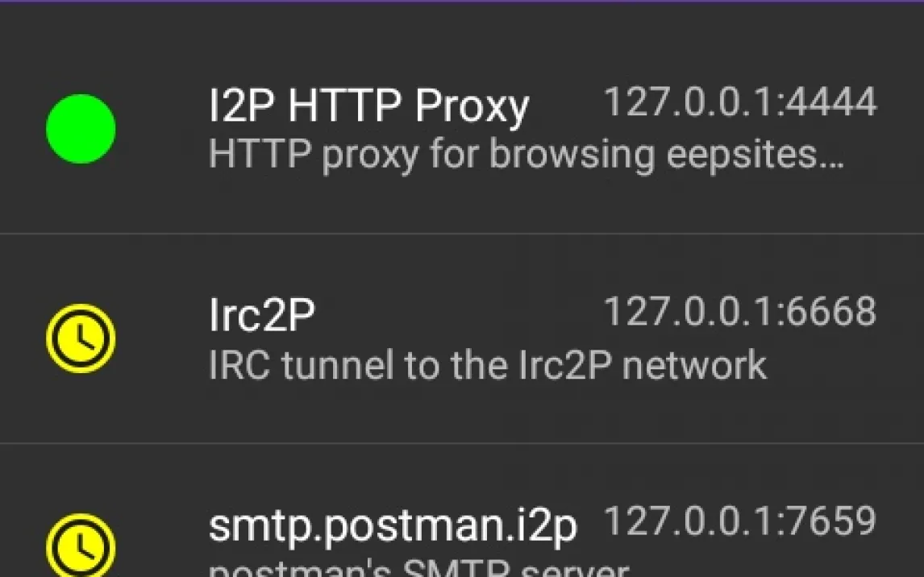Image resolution: width=924 pixels, height=577 pixels.
Task: Click the divider below the I2P HTTP Proxy row
Action: pyautogui.click(x=462, y=234)
